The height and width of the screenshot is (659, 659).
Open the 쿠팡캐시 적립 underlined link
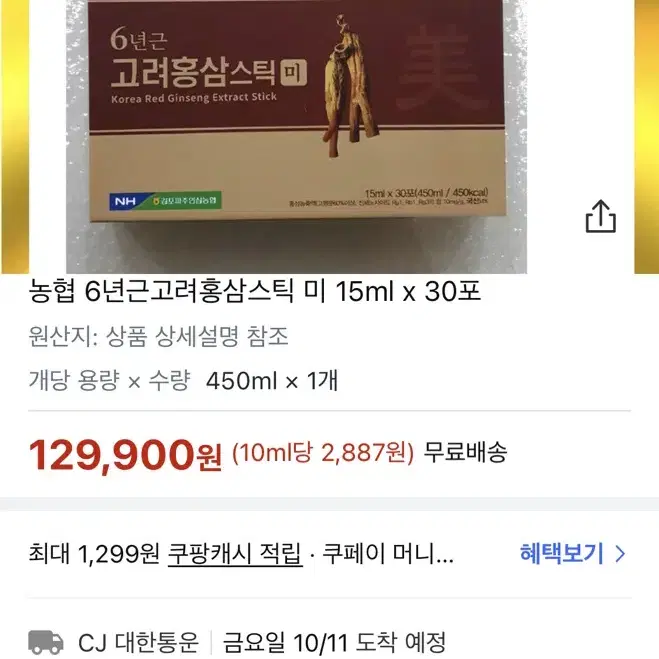235,554
